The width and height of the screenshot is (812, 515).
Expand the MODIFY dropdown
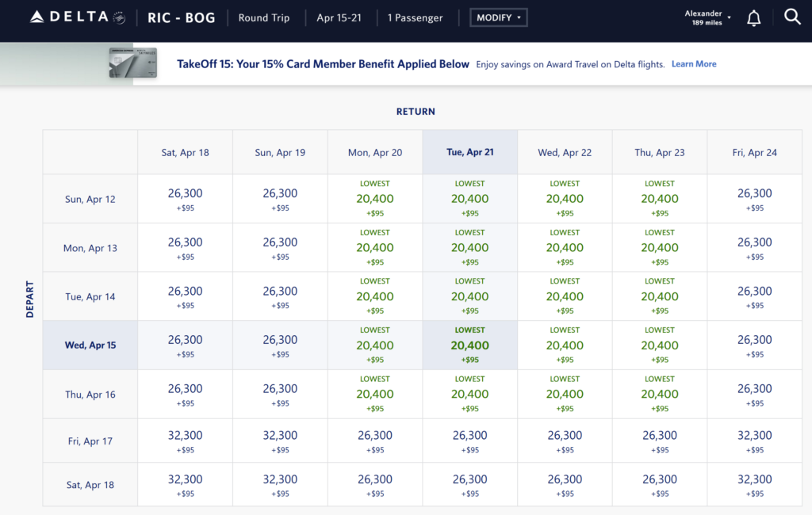498,17
